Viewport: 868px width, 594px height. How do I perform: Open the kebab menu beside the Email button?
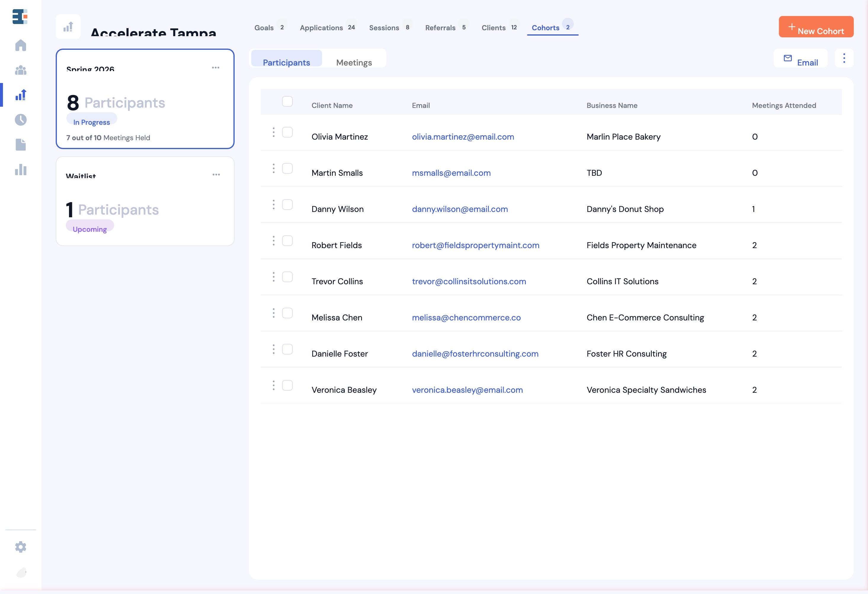coord(844,58)
